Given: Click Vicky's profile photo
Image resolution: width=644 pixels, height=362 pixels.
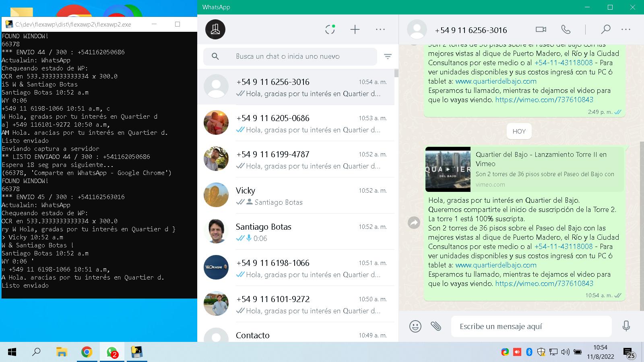Looking at the screenshot, I should pyautogui.click(x=216, y=195).
